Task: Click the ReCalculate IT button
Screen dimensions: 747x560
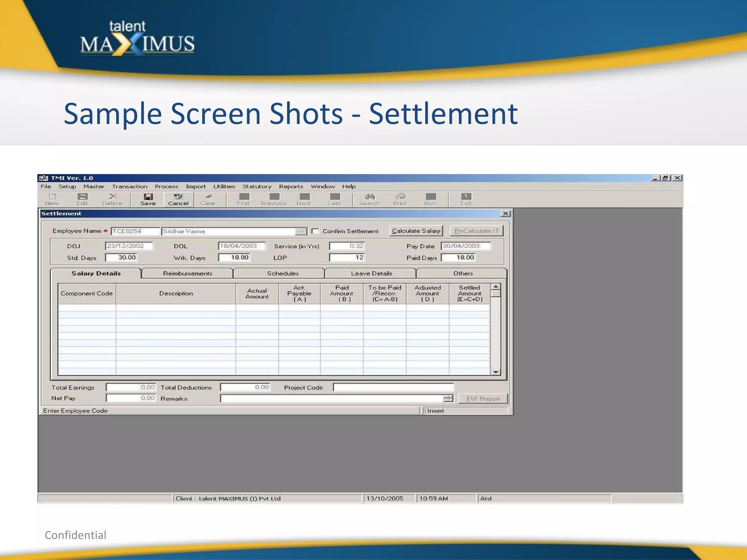Action: (x=476, y=231)
